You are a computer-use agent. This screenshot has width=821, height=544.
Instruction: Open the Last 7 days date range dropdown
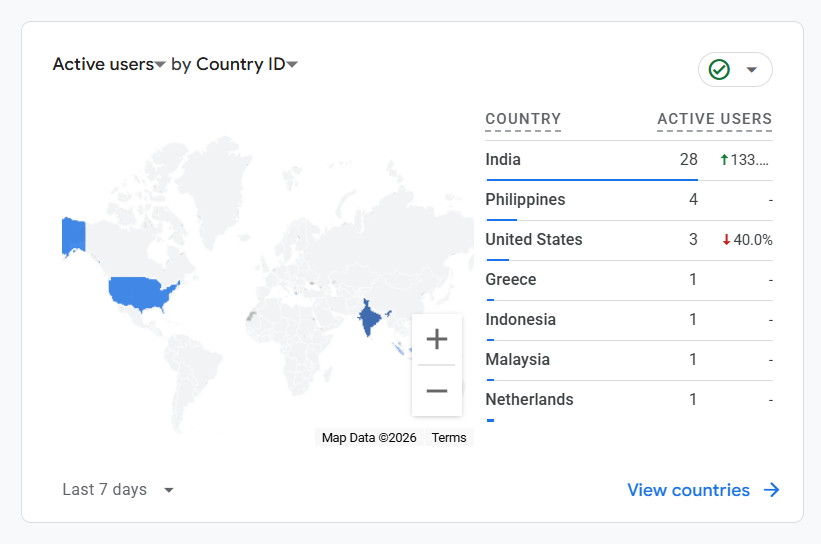[117, 490]
